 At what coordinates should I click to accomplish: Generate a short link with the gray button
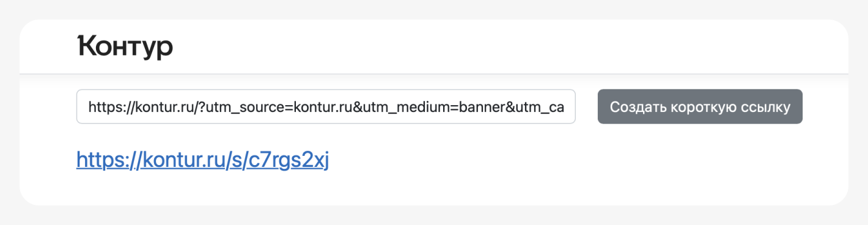pos(700,106)
